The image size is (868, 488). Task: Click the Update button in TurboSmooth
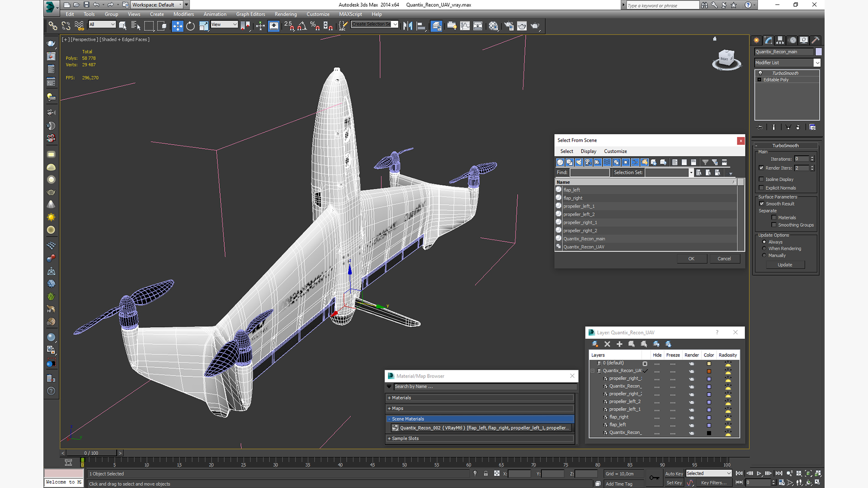[x=785, y=265]
